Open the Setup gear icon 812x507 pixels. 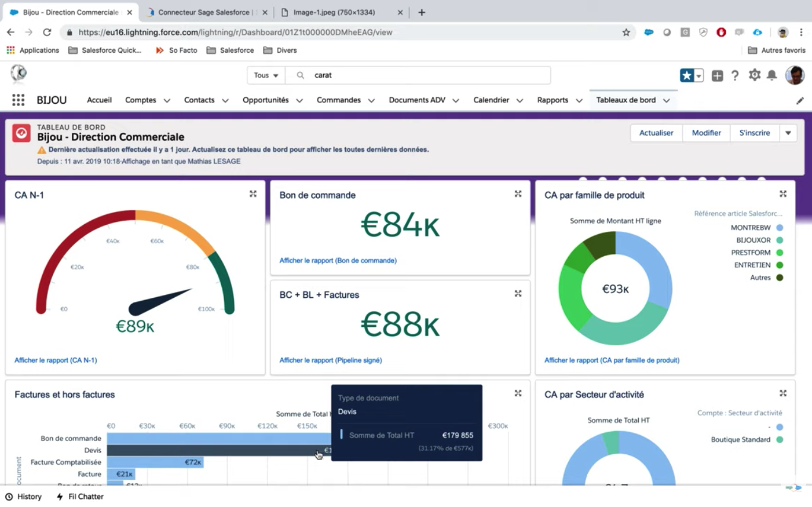(754, 75)
